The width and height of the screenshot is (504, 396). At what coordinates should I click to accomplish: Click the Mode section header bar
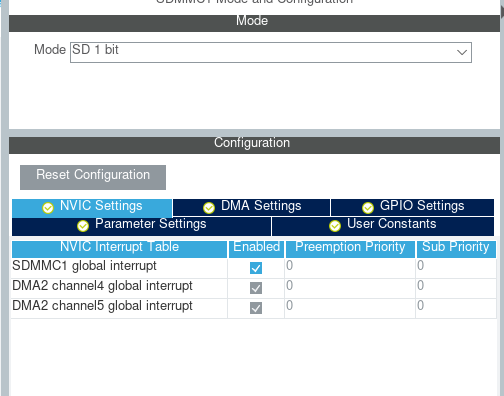coord(254,23)
